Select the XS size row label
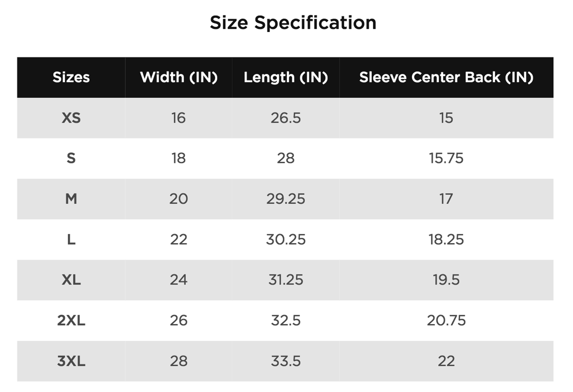The width and height of the screenshot is (573, 392). click(x=71, y=118)
